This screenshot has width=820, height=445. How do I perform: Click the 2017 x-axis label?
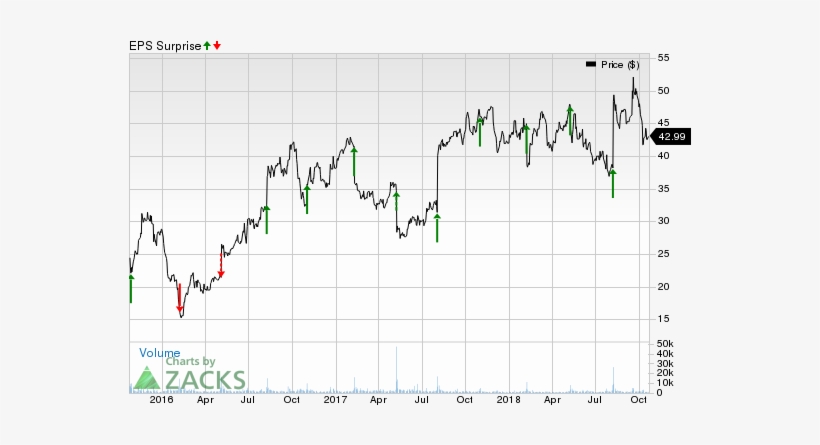[335, 400]
